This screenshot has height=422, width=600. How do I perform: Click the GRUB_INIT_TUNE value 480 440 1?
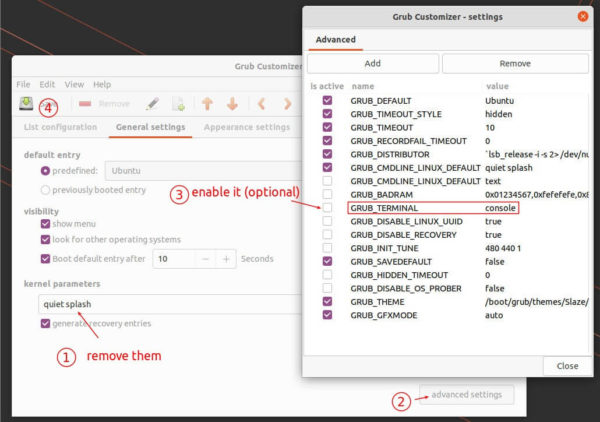click(x=503, y=248)
